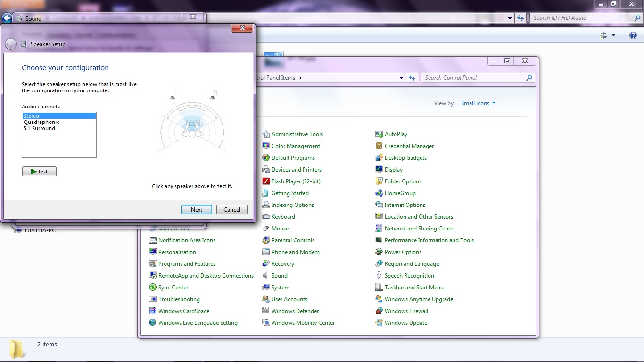644x362 pixels.
Task: Open the Windows Mobility Center icon
Action: (266, 323)
